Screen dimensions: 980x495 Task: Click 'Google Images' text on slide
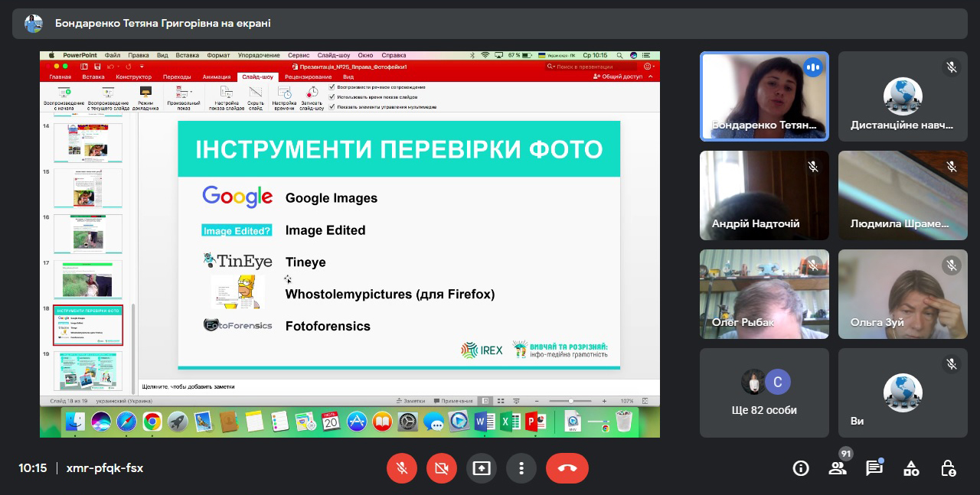point(332,198)
